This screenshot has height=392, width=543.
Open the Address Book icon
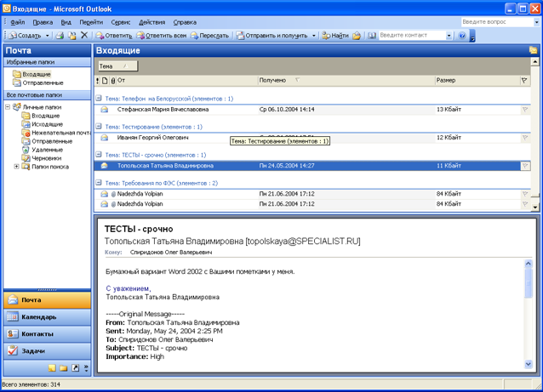[372, 36]
